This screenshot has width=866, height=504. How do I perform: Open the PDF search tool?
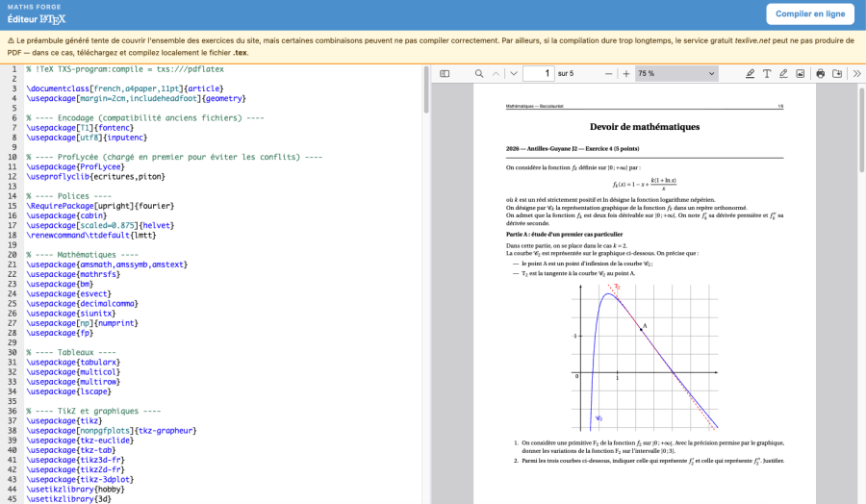click(479, 73)
